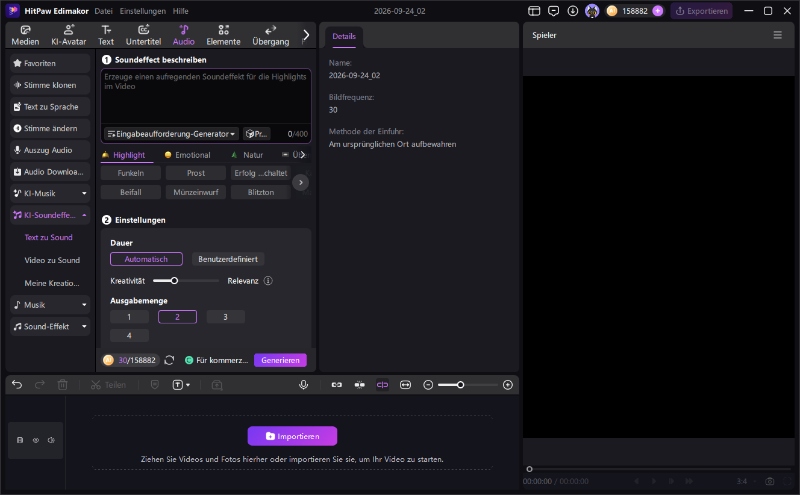Click the Importieren button

(292, 436)
